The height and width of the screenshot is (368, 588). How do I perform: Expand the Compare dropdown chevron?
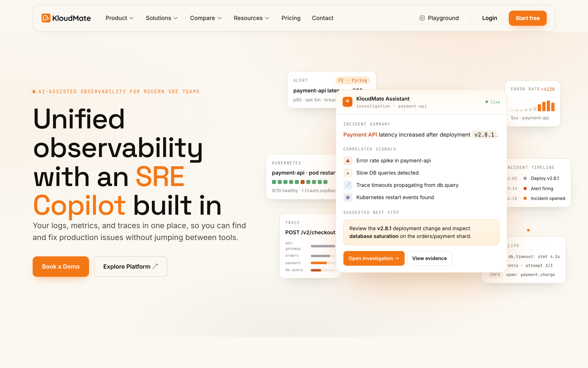tap(220, 18)
